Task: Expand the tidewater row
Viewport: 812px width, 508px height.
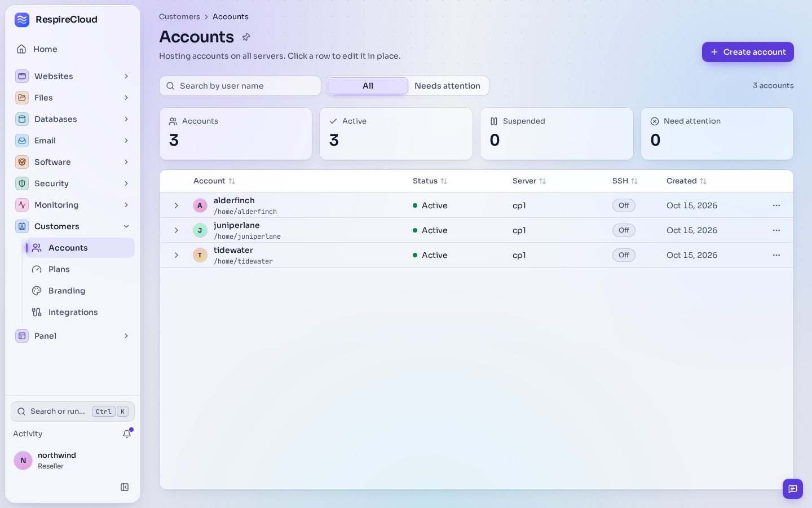Action: coord(176,255)
